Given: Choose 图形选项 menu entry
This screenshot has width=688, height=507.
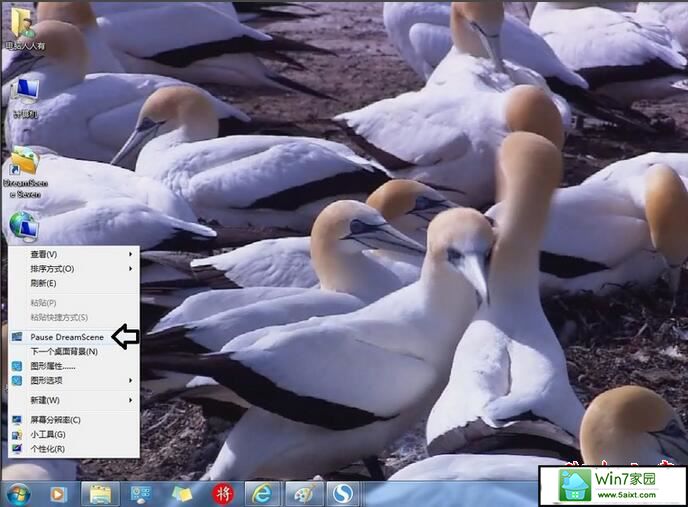Looking at the screenshot, I should (x=74, y=380).
